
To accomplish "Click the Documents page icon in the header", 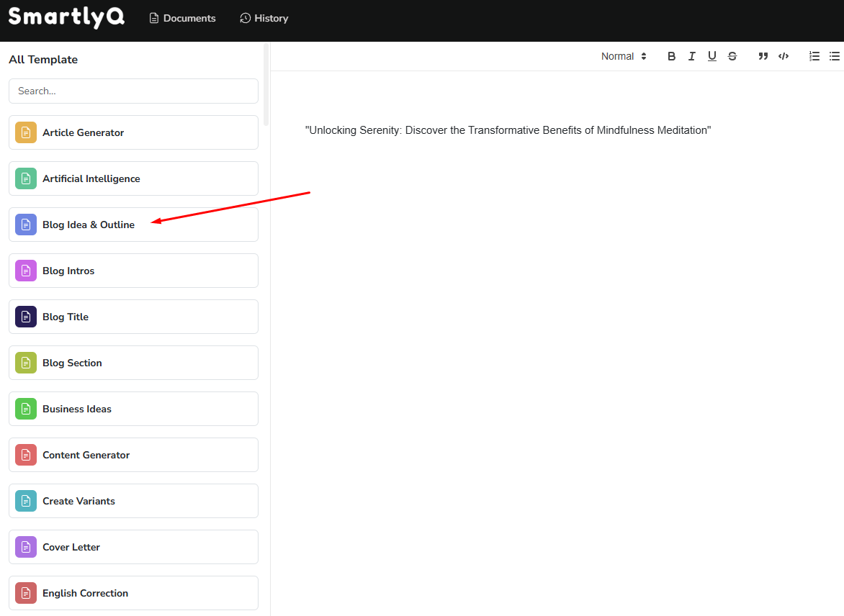I will point(154,18).
